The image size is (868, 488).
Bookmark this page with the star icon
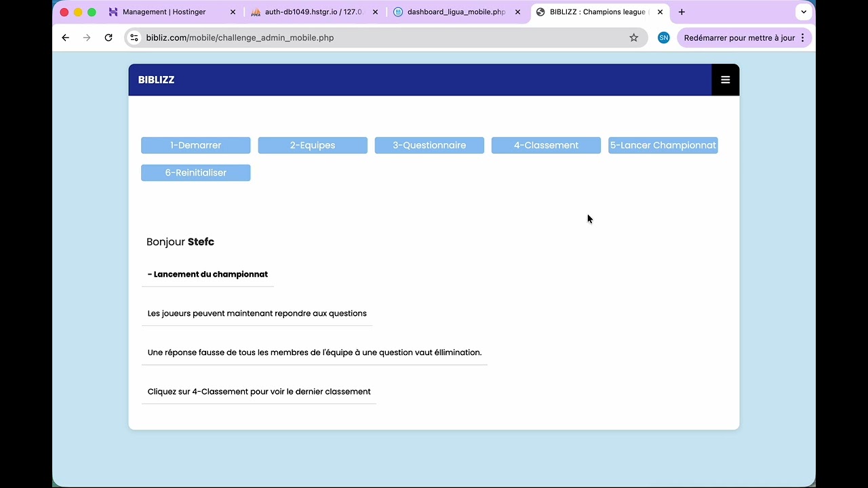coord(634,38)
